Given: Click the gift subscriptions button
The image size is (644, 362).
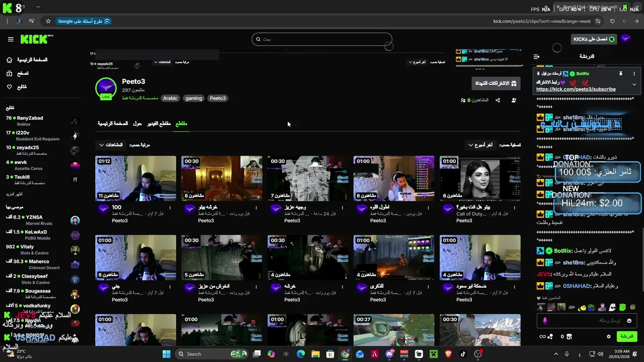Looking at the screenshot, I should point(496,83).
